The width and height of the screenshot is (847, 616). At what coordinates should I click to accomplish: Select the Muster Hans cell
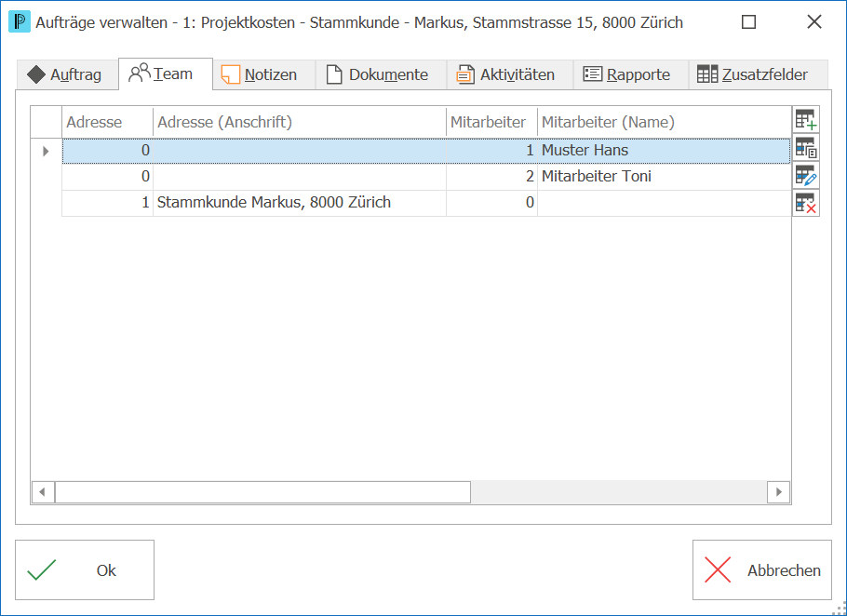pos(665,150)
